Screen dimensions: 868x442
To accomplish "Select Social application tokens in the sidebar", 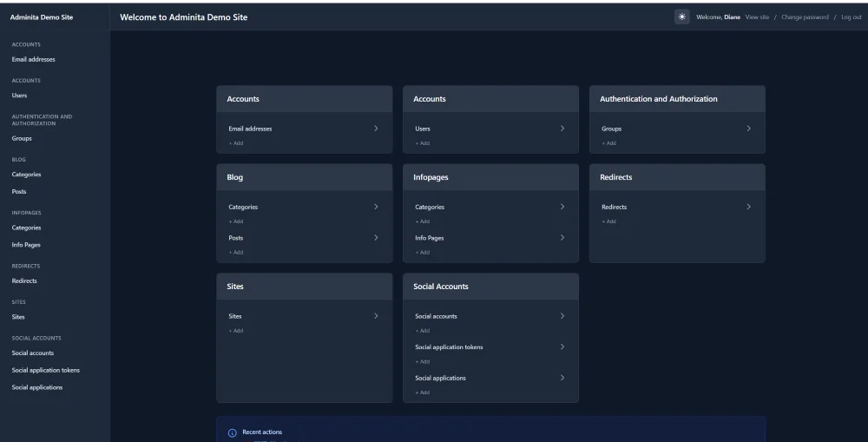I will point(45,370).
